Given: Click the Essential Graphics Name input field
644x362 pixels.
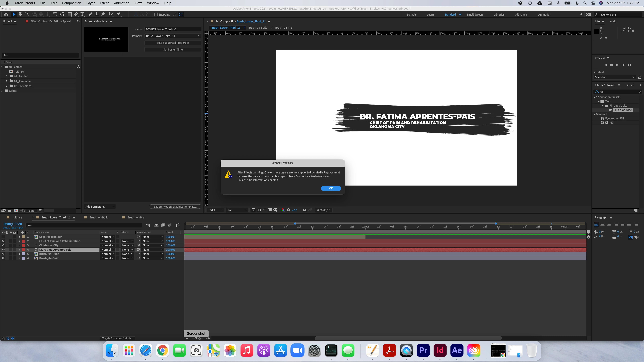Looking at the screenshot, I should click(173, 29).
